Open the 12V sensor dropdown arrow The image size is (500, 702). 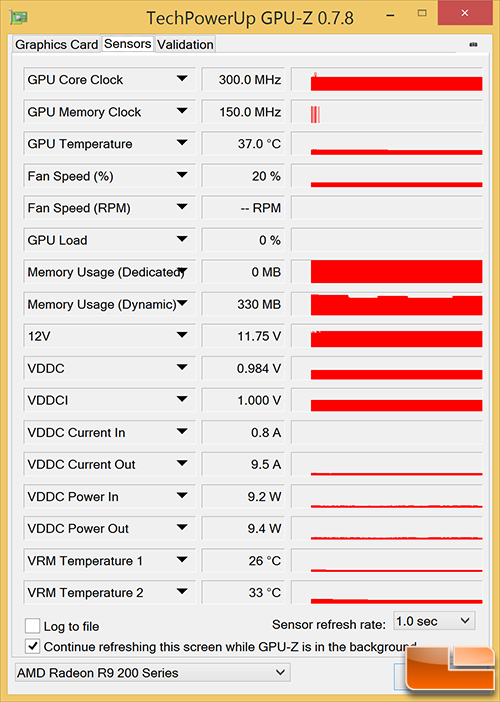(182, 335)
